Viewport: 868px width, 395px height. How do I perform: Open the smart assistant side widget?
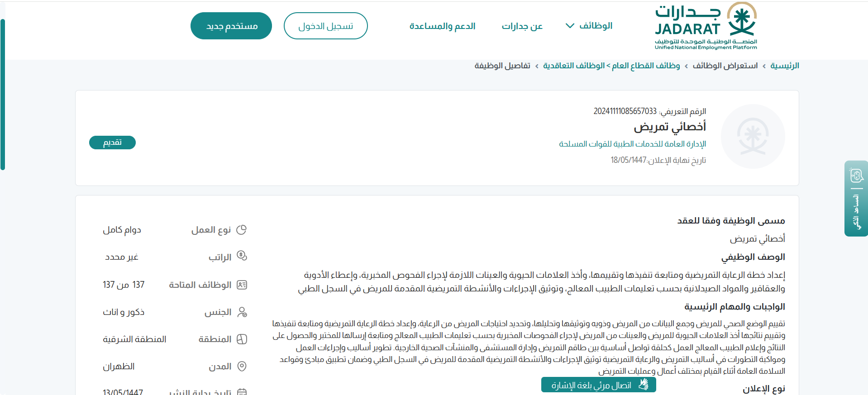coord(856,198)
